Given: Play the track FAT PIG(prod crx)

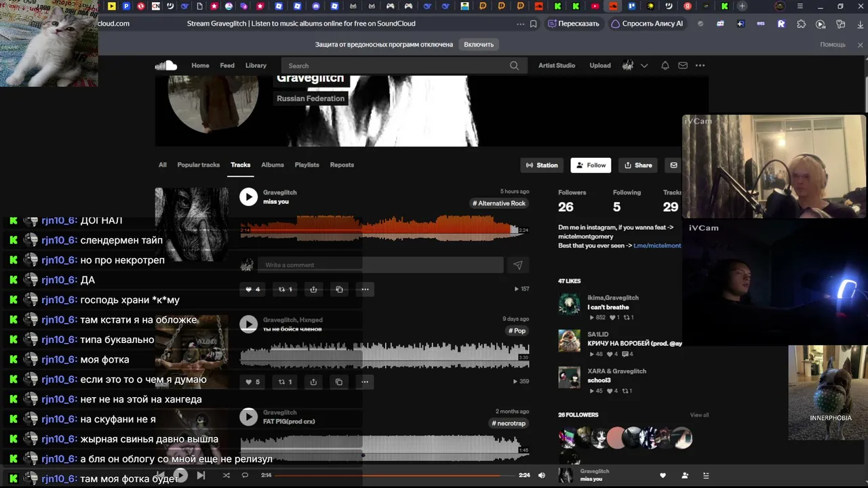Looking at the screenshot, I should [249, 417].
